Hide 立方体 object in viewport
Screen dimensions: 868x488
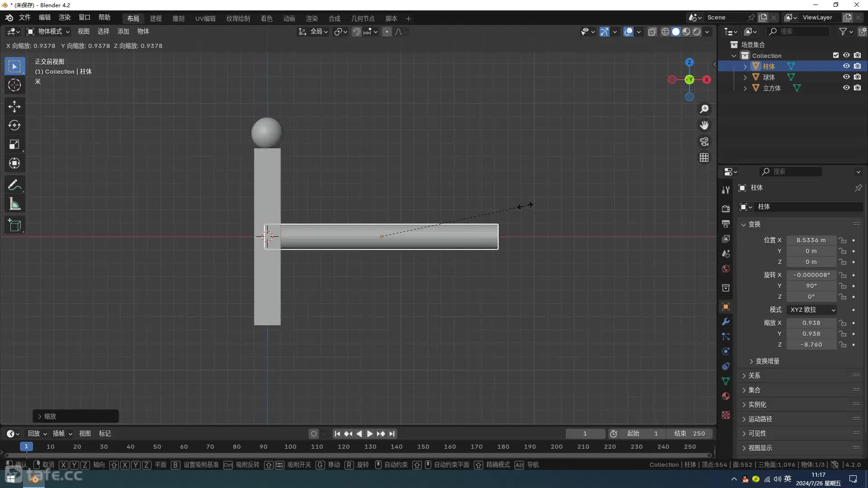[846, 88]
